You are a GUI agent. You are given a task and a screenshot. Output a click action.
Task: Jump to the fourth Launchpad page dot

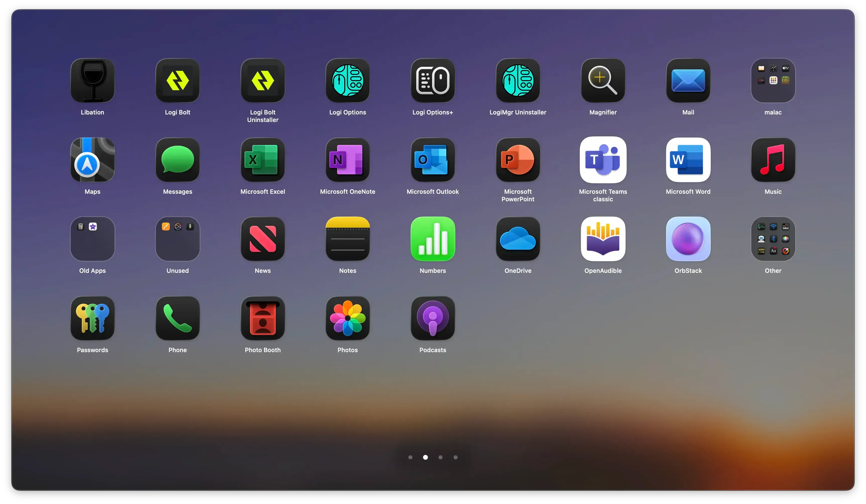[456, 457]
